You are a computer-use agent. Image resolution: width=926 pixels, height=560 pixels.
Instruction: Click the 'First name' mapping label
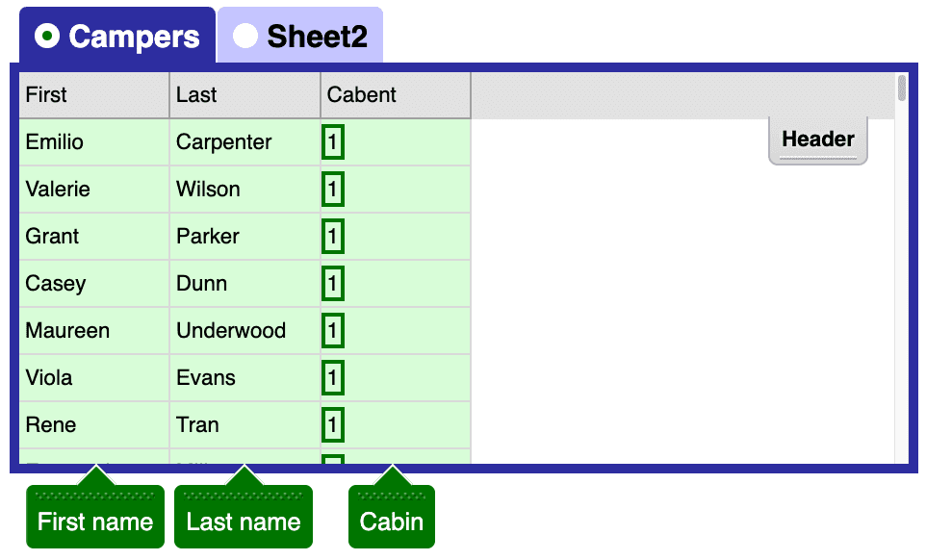(x=94, y=522)
